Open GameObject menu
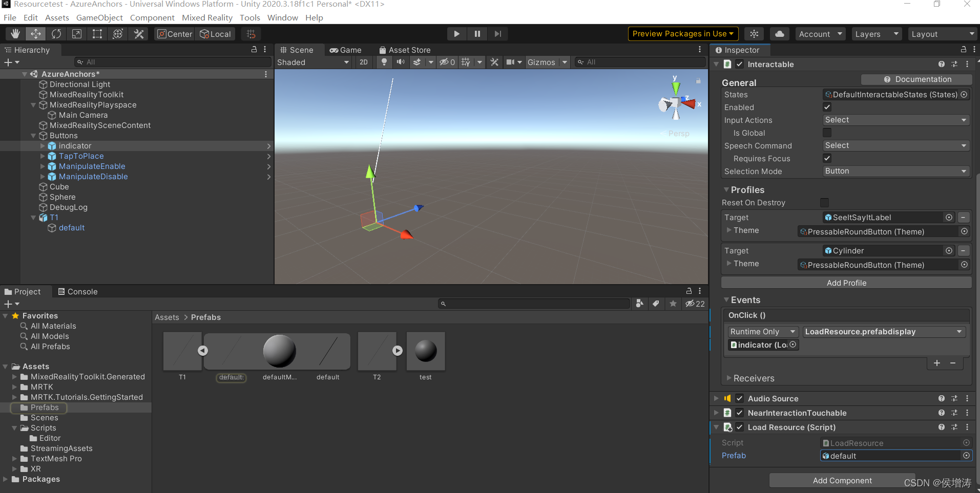This screenshot has height=493, width=980. [x=99, y=17]
